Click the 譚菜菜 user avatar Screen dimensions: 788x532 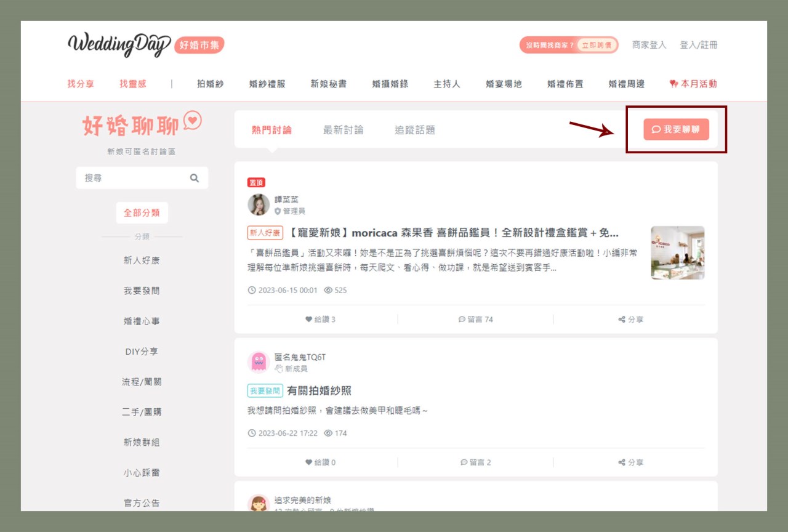pyautogui.click(x=259, y=205)
